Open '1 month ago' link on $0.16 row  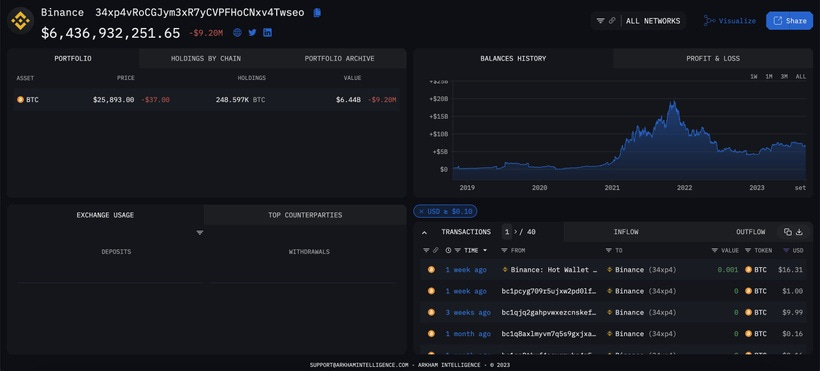[468, 334]
